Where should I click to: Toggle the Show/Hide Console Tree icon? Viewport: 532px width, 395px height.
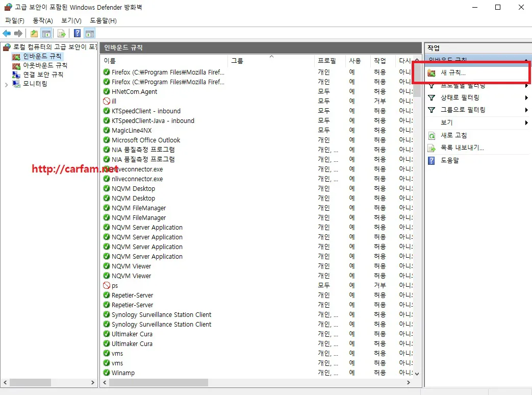pyautogui.click(x=46, y=33)
